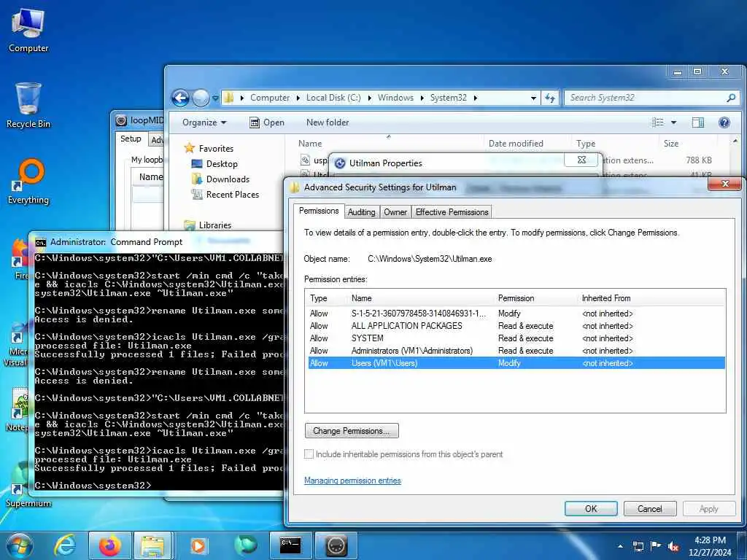Switch to Command Prompt taskbar button
The width and height of the screenshot is (747, 560).
[290, 545]
